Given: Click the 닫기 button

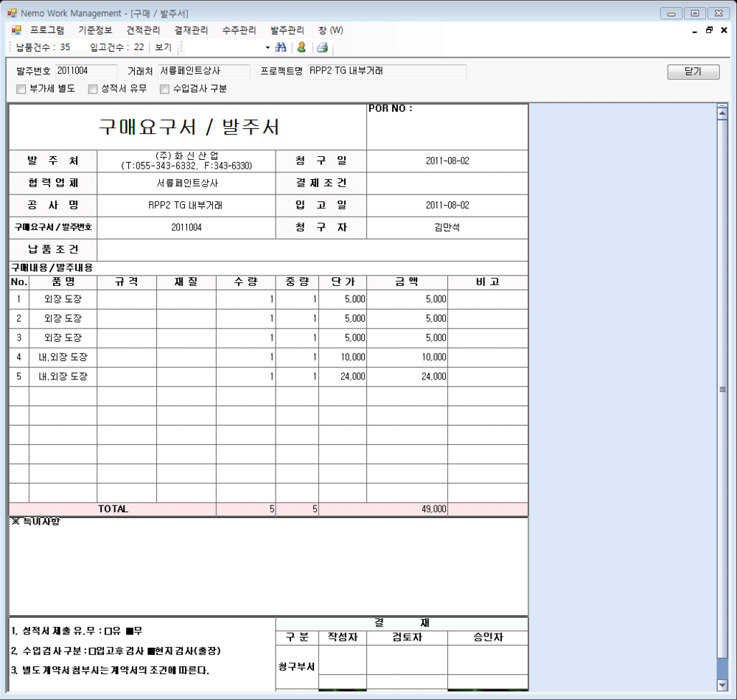Looking at the screenshot, I should pos(694,71).
